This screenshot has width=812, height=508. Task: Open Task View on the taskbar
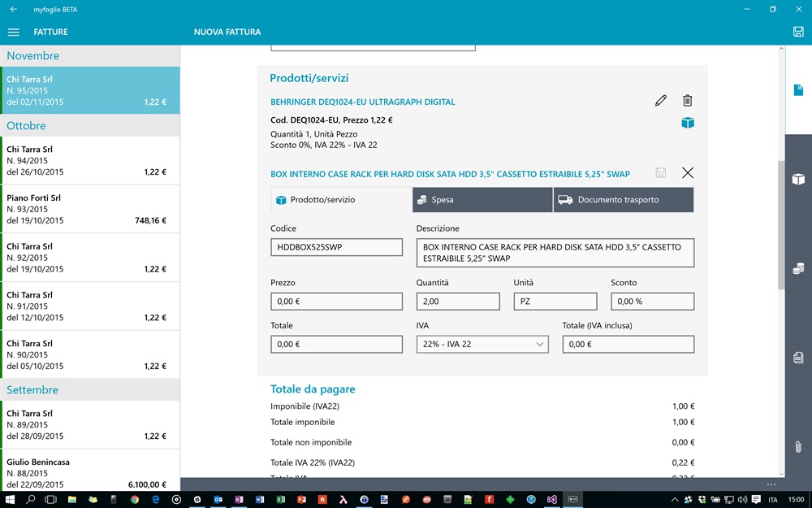[50, 500]
